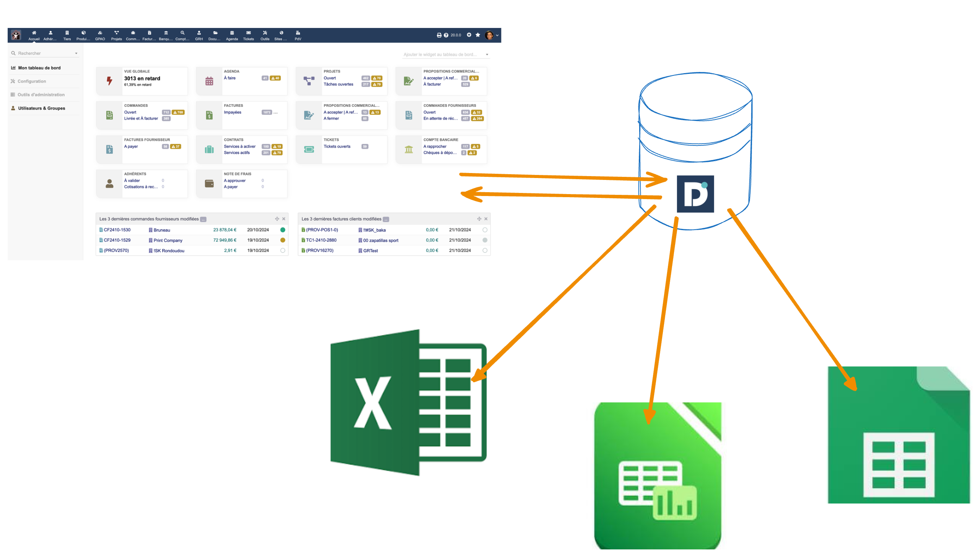Viewport: 980px width, 557px height.
Task: Open supplier order link CF2410-1529
Action: click(117, 240)
